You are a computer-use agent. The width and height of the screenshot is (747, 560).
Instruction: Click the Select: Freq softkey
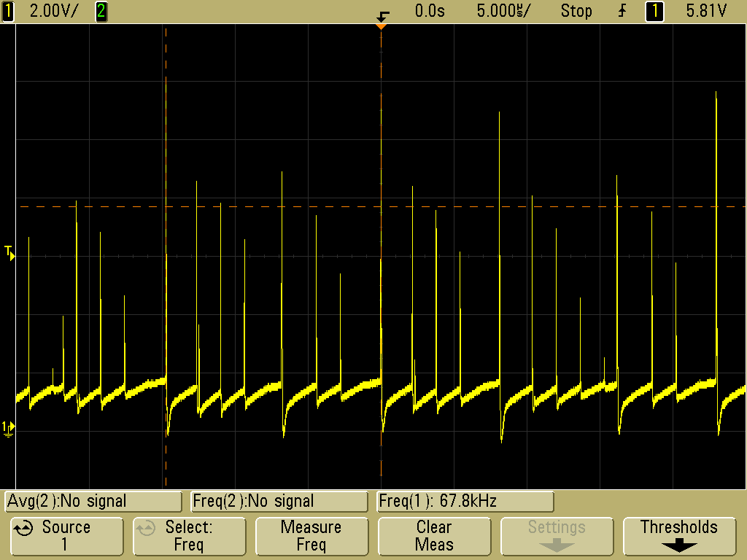(189, 537)
